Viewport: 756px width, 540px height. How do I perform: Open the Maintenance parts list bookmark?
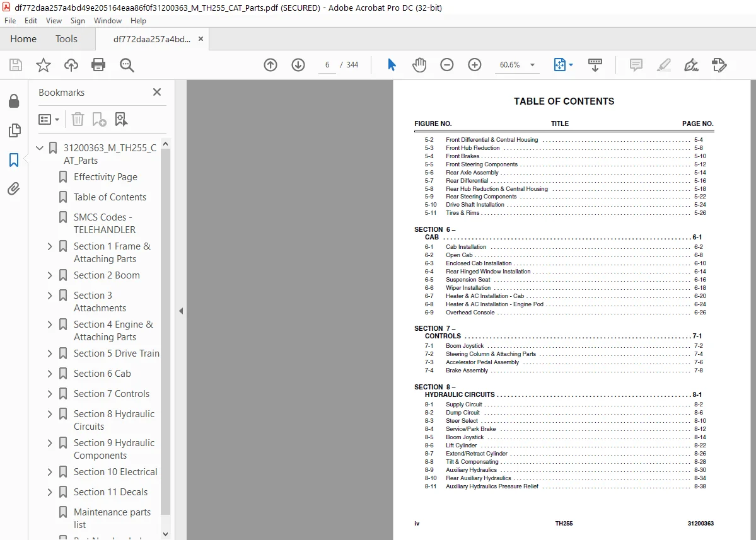112,519
